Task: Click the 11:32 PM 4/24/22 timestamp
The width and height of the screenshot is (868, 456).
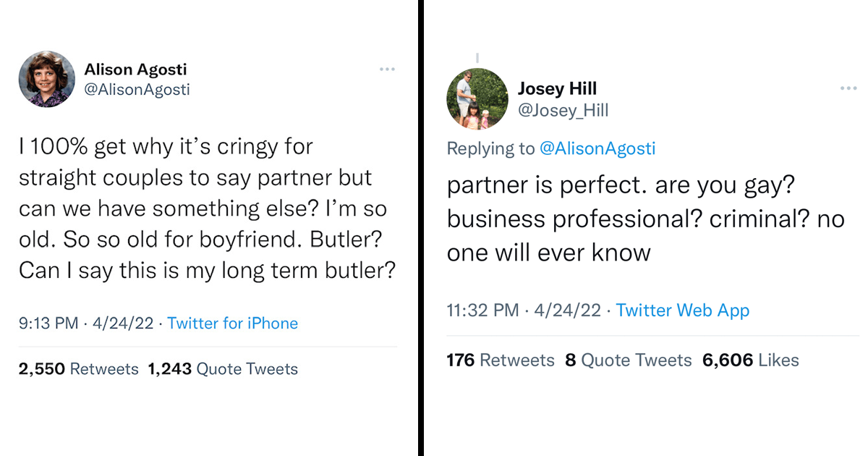Action: [x=524, y=311]
